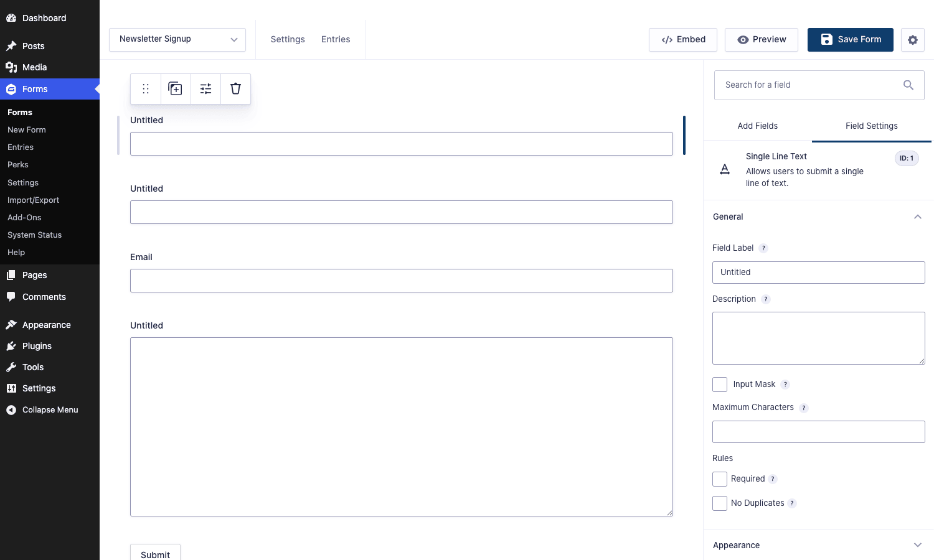Screen dimensions: 934x560
Task: Click the Save Form button
Action: (x=851, y=40)
